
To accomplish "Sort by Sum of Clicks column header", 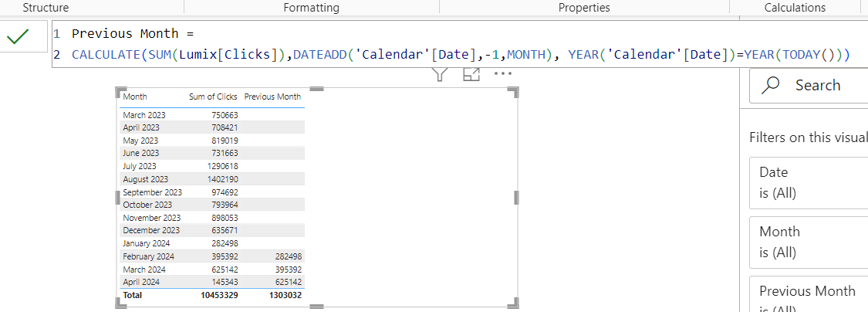I will [x=213, y=97].
